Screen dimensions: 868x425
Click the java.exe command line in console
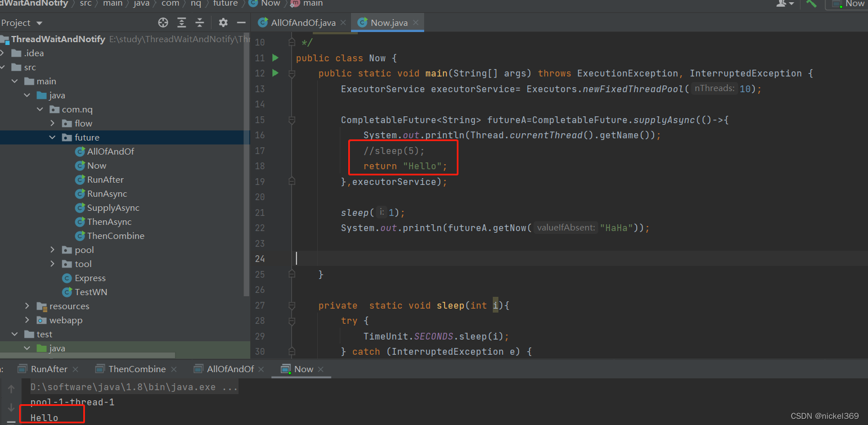click(x=134, y=387)
